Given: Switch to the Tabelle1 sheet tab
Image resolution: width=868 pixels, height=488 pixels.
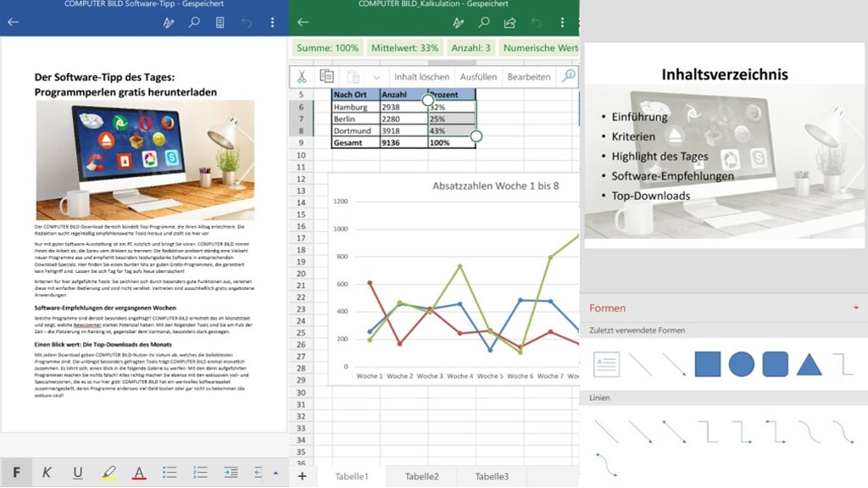Looking at the screenshot, I should point(352,476).
